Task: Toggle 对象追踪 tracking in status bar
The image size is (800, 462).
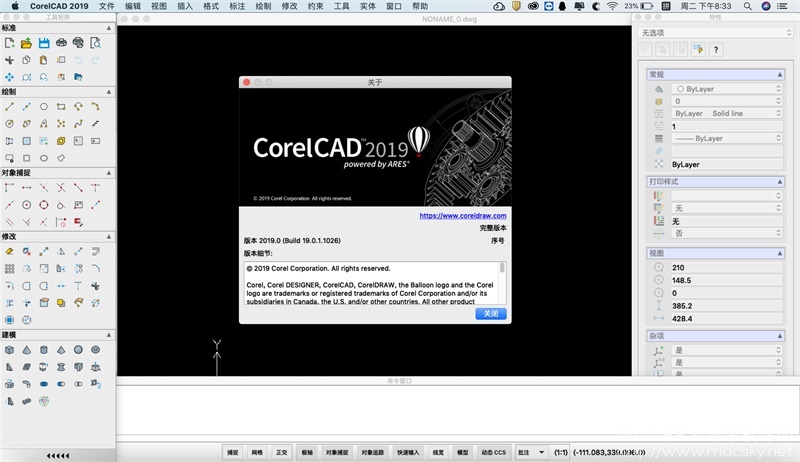Action: coord(372,452)
